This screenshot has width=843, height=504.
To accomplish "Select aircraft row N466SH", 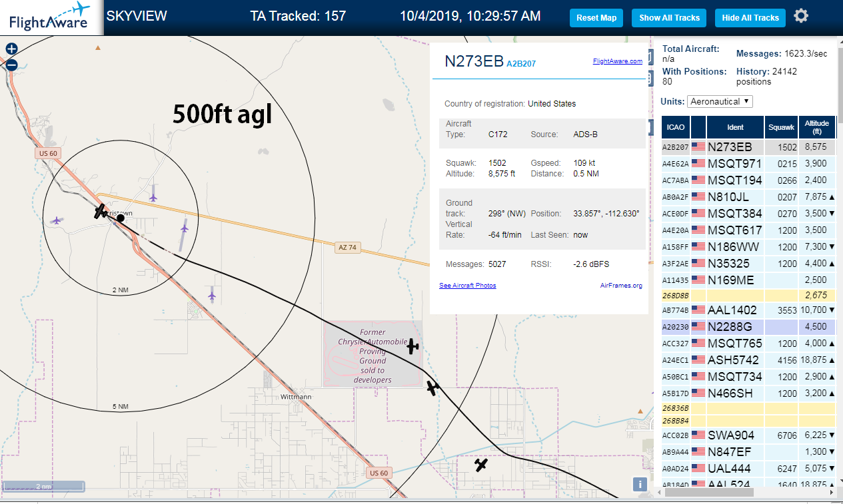I will click(x=748, y=393).
